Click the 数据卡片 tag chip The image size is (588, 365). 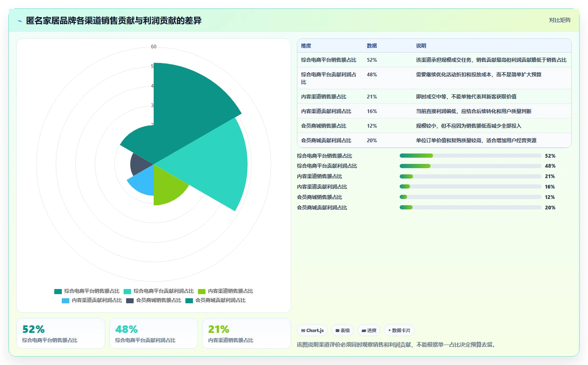[x=399, y=330]
